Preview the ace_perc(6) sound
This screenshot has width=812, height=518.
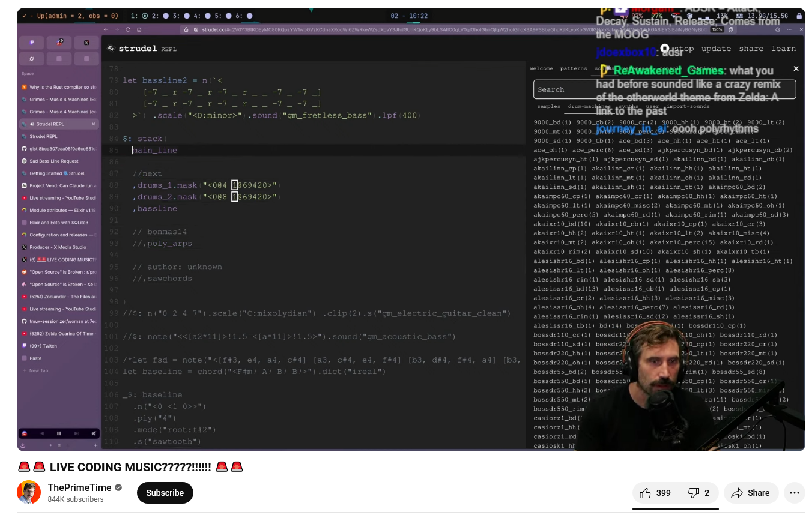[x=593, y=150]
